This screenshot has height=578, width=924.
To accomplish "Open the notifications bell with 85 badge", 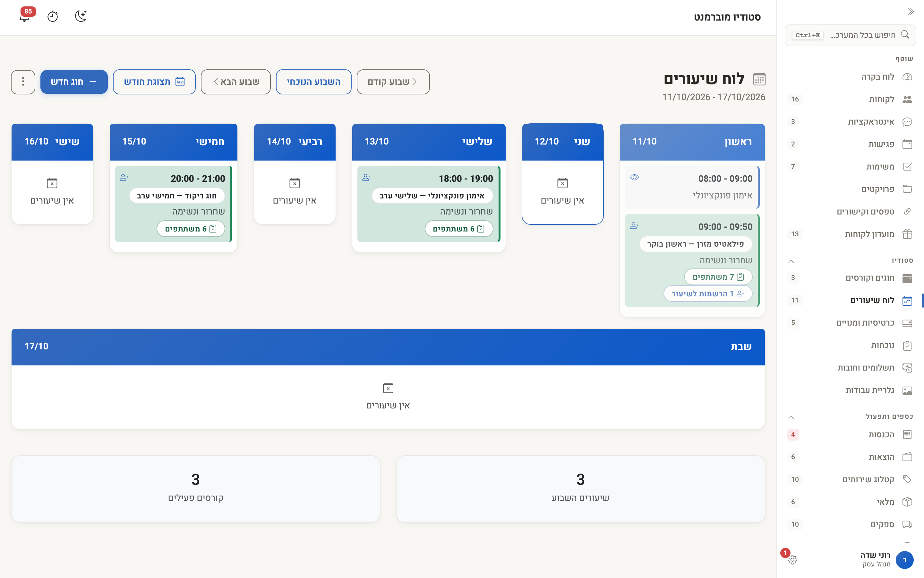I will tap(25, 16).
